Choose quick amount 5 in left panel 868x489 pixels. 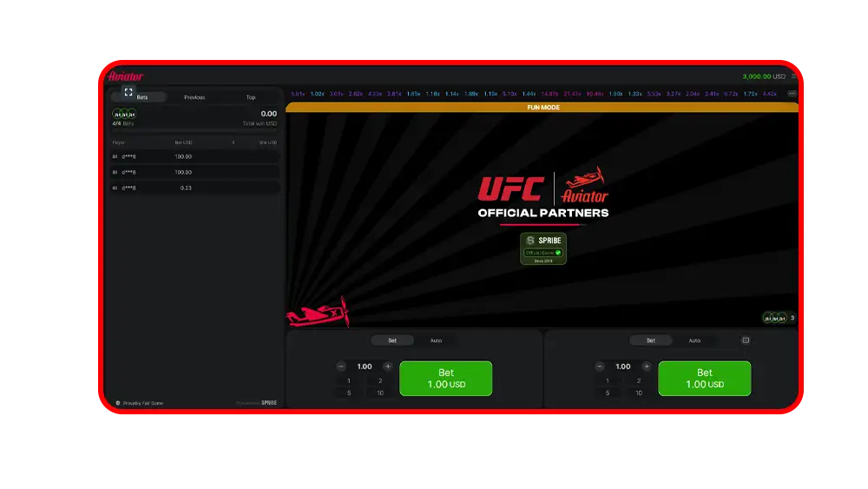[x=349, y=393]
